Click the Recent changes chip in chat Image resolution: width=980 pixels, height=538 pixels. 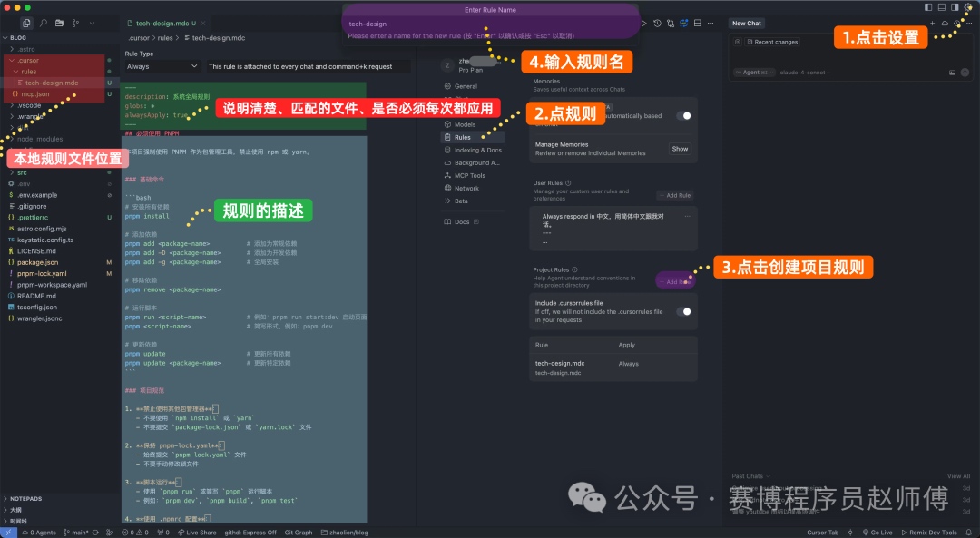pyautogui.click(x=772, y=42)
